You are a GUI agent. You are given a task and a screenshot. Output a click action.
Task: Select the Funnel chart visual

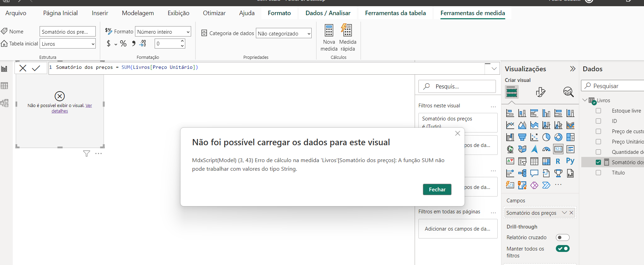(522, 137)
